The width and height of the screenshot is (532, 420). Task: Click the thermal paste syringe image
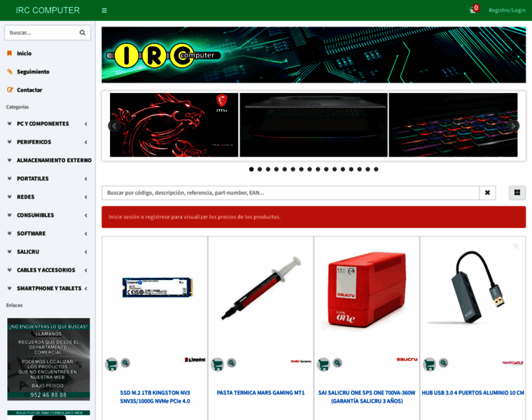[260, 288]
